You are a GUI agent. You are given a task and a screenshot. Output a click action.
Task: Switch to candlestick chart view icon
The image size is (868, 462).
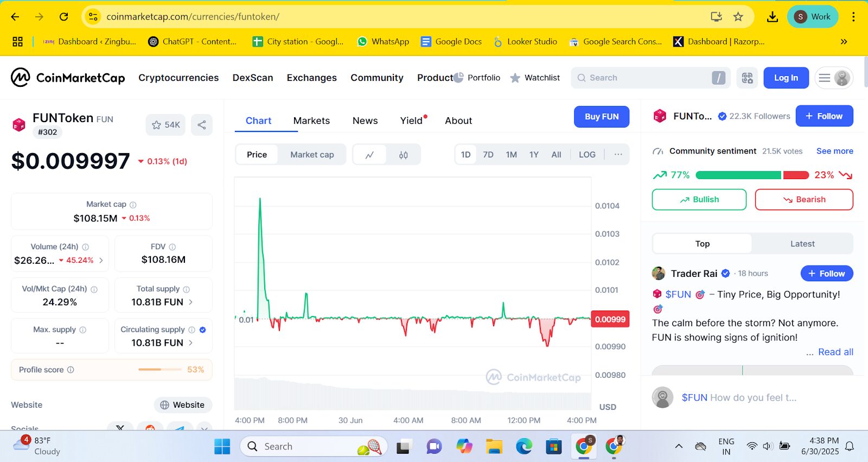coord(403,155)
